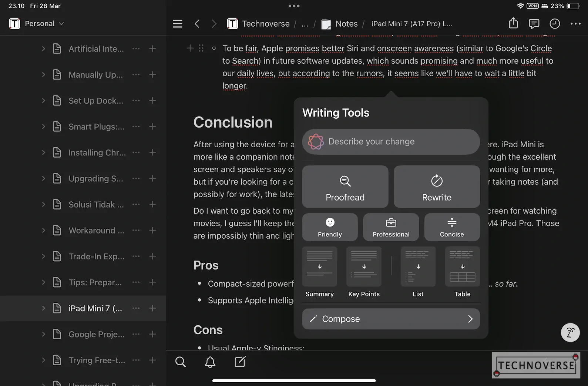Open search with the magnifier icon
588x386 pixels.
tap(181, 362)
